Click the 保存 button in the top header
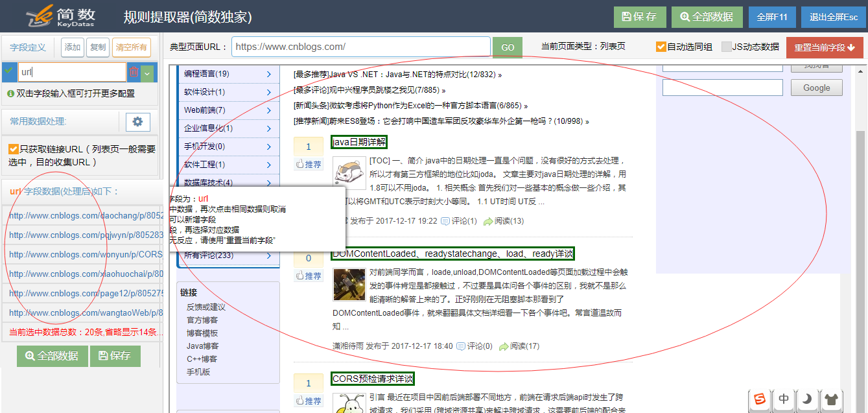 (639, 17)
